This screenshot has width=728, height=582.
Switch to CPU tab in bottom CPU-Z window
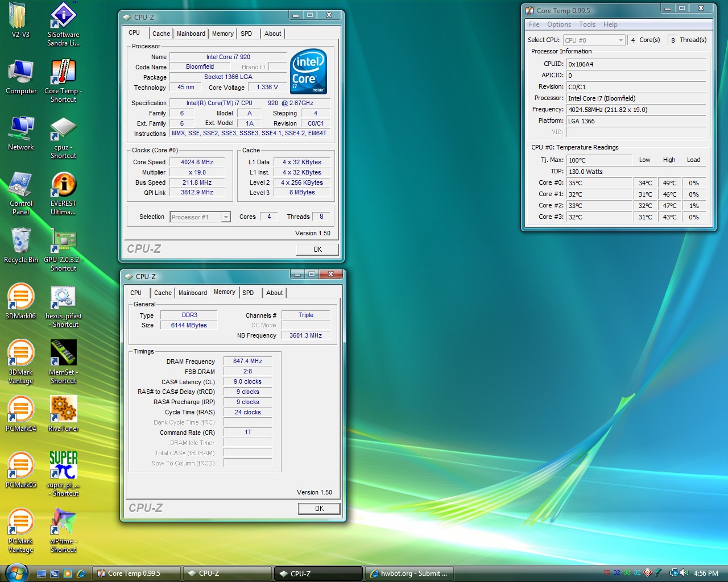point(136,293)
